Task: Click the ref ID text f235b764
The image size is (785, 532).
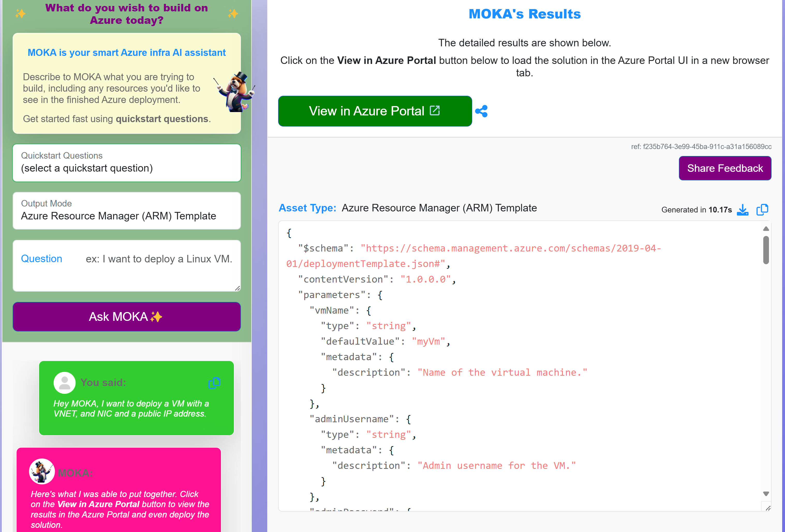Action: coord(701,147)
